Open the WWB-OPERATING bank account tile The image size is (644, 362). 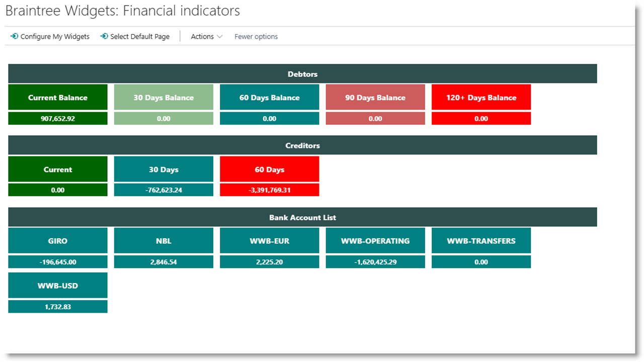coord(375,240)
